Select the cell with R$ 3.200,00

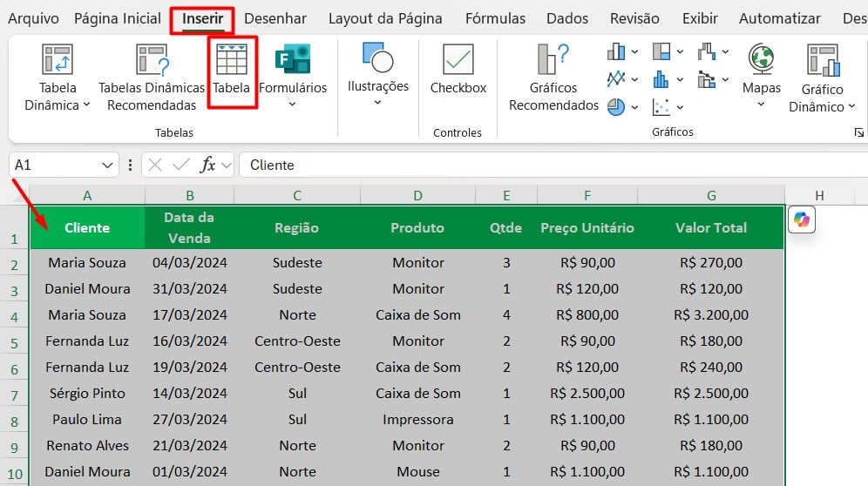[x=711, y=314]
